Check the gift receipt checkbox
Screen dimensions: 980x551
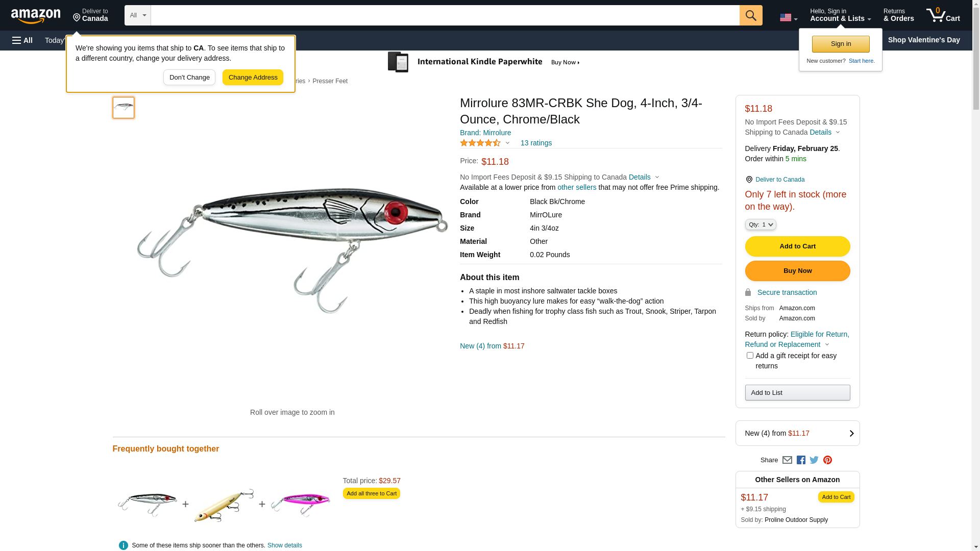(x=750, y=356)
